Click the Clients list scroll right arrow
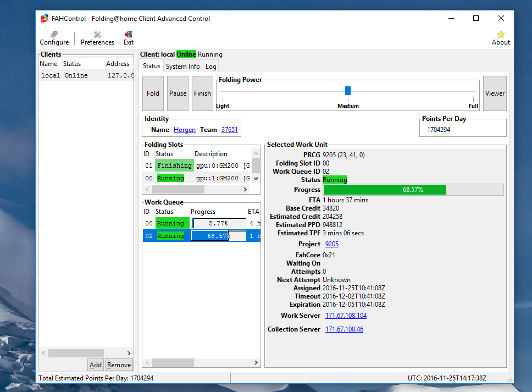Screen dimensions: 532x392 pyautogui.click(x=129, y=354)
